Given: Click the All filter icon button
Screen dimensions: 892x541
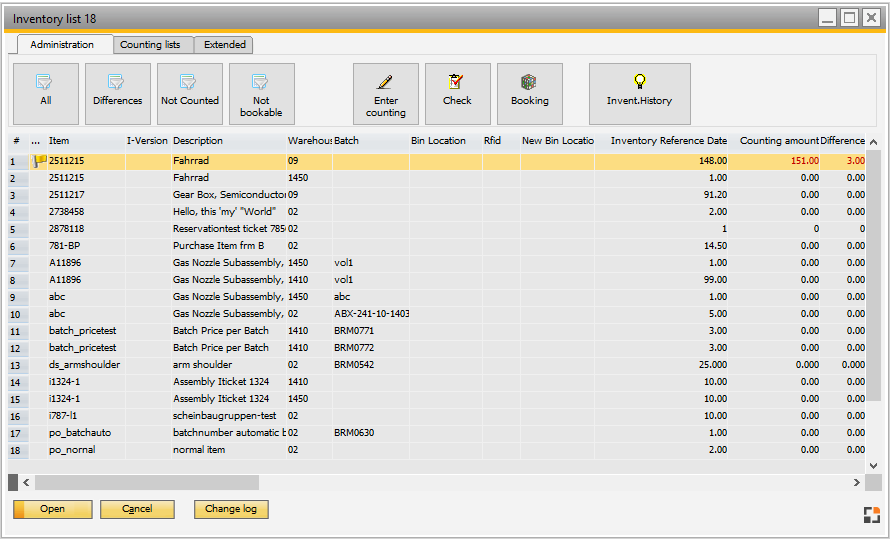Looking at the screenshot, I should point(46,94).
